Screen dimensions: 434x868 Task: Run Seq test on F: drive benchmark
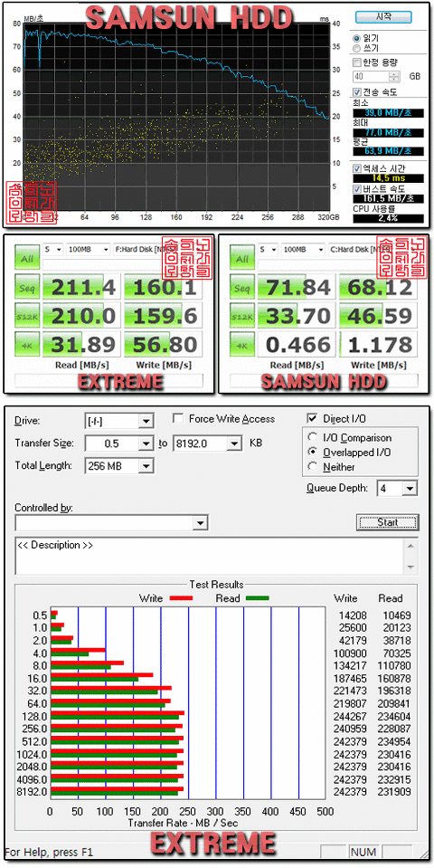click(x=27, y=287)
